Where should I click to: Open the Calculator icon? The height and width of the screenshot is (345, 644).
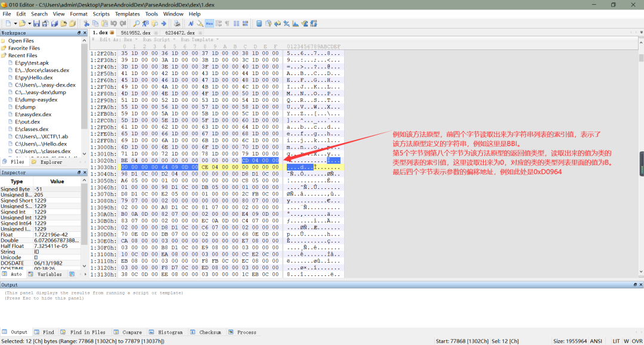259,23
